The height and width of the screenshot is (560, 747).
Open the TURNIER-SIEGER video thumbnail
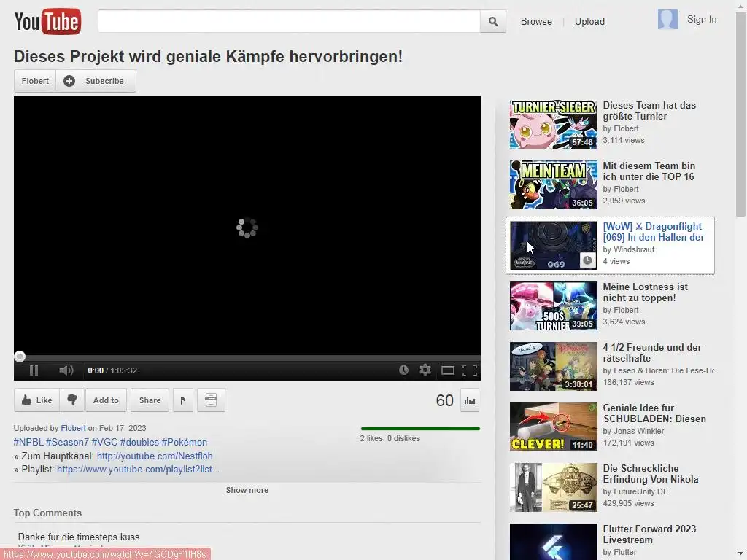553,124
